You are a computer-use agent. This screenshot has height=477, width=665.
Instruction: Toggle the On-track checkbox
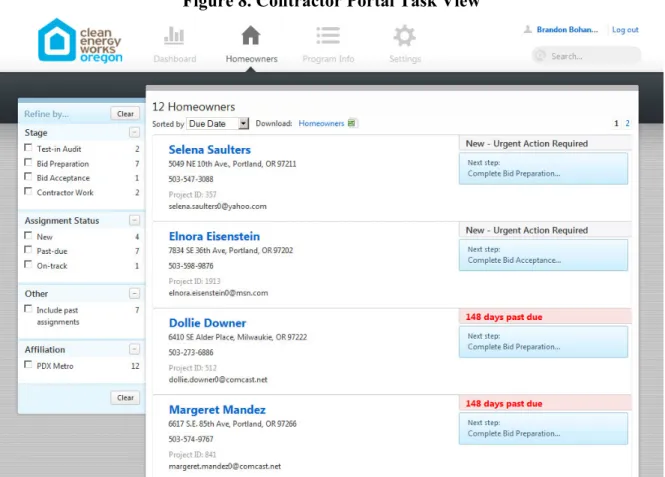pos(28,265)
